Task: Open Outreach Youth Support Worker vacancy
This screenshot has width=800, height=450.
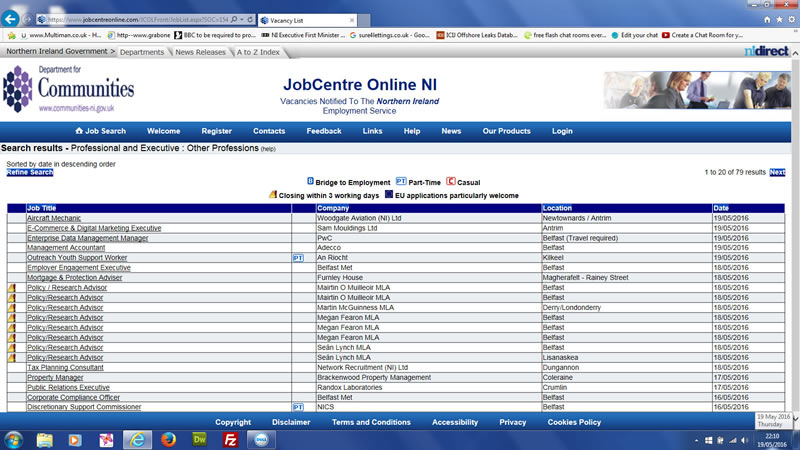Action: (x=77, y=258)
